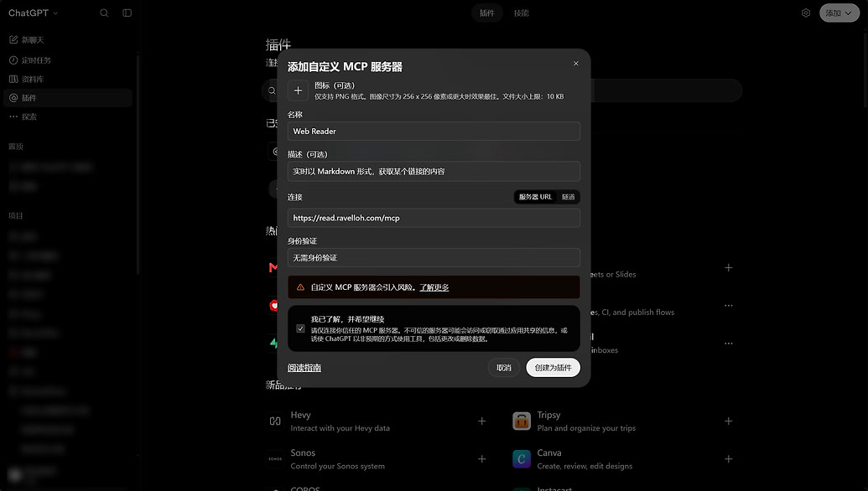Image resolution: width=868 pixels, height=491 pixels.
Task: Select 服务器 URL connection mode
Action: (535, 197)
